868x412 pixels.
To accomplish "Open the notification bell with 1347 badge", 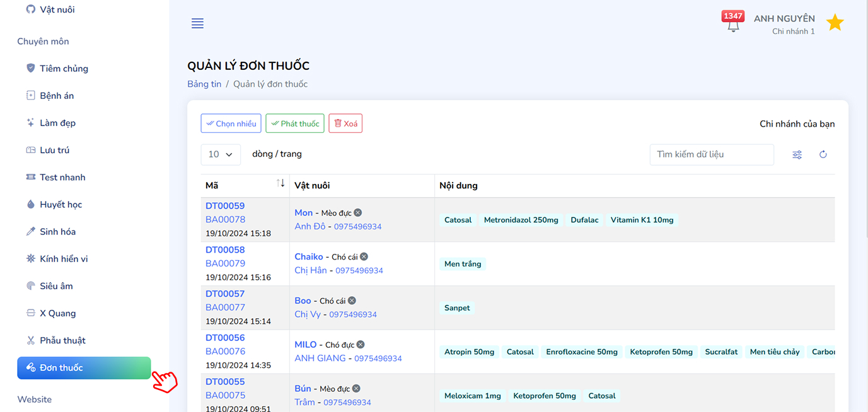I will click(x=732, y=24).
